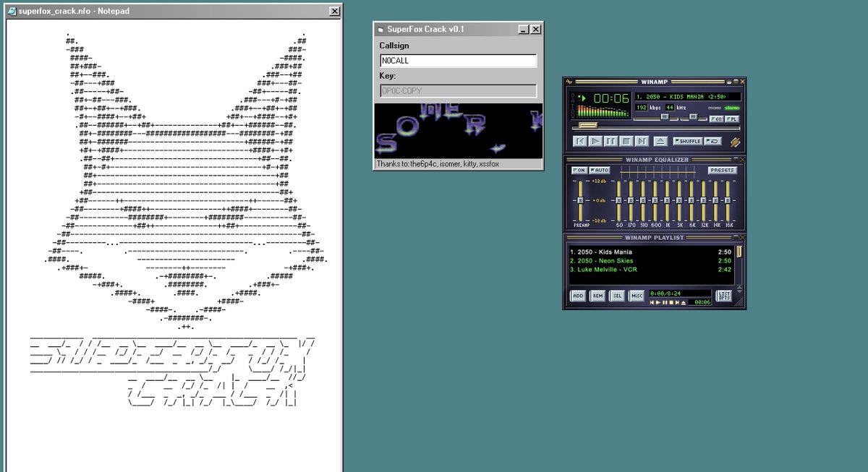Open playlist ADD menu button
Screen dimensions: 868x472
coord(578,296)
